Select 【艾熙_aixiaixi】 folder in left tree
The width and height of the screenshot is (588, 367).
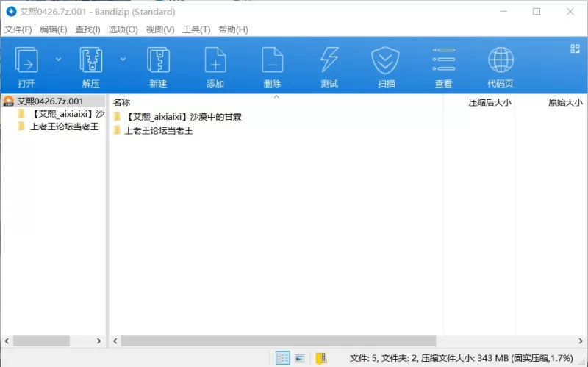coord(61,114)
